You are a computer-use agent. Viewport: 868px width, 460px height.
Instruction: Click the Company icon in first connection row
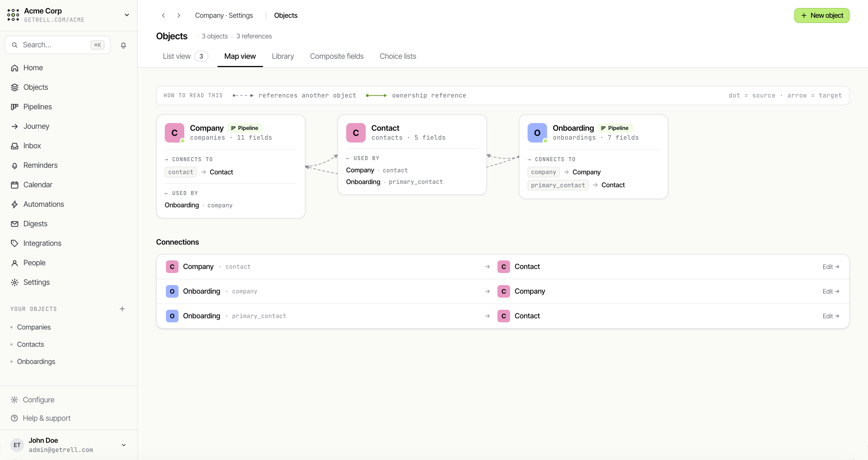pyautogui.click(x=172, y=267)
